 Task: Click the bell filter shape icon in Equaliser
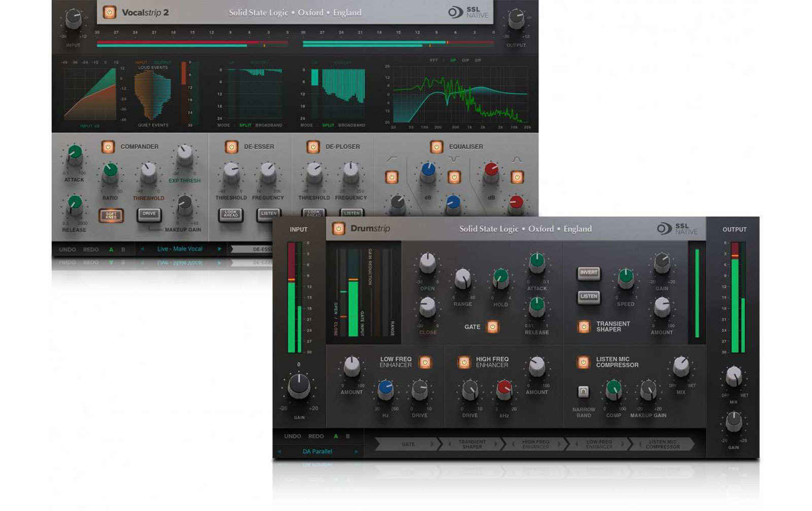click(517, 159)
